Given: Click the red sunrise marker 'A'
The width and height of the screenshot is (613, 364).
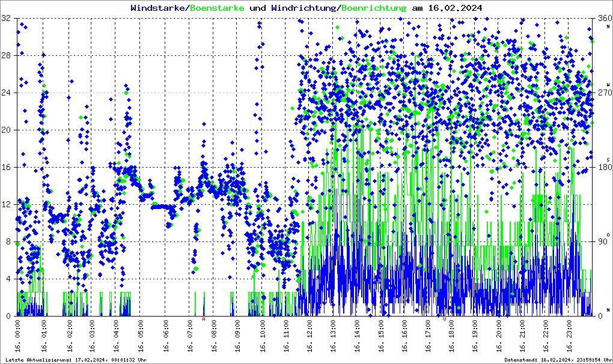Looking at the screenshot, I should coord(204,320).
